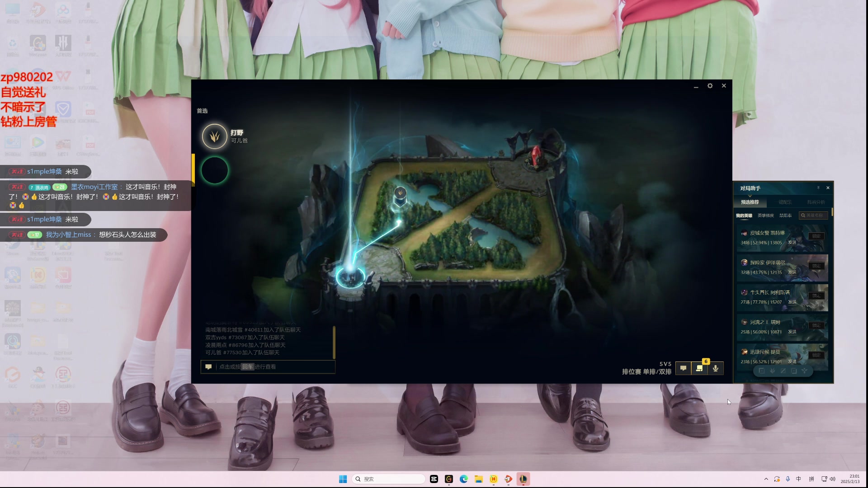The width and height of the screenshot is (868, 488).
Task: Open Windows Start menu
Action: [343, 479]
